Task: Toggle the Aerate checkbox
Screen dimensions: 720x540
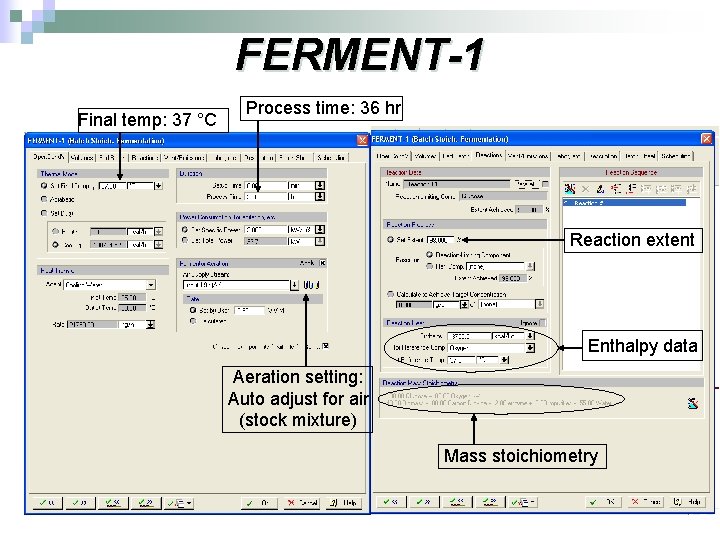Action: [322, 263]
